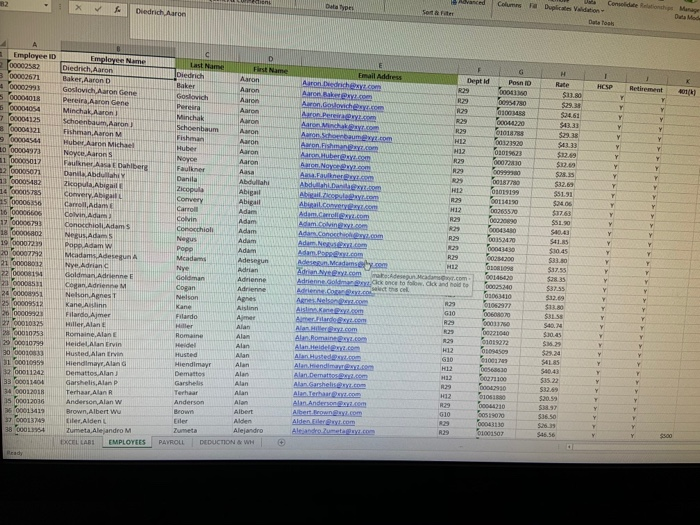
Task: Select the column H header
Action: coord(562,74)
